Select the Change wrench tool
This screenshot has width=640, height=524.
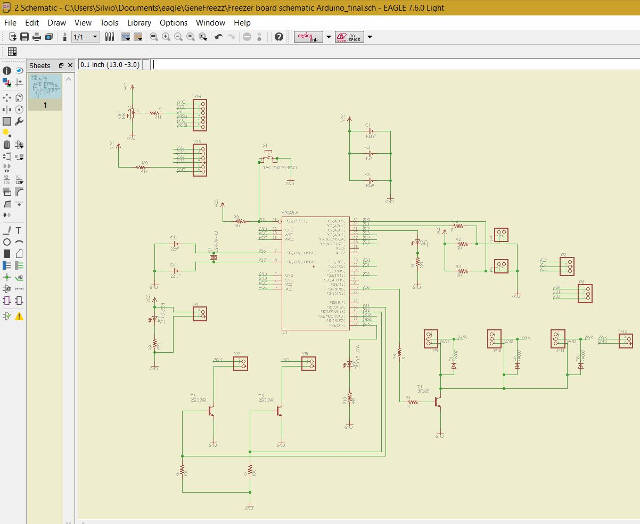click(19, 122)
